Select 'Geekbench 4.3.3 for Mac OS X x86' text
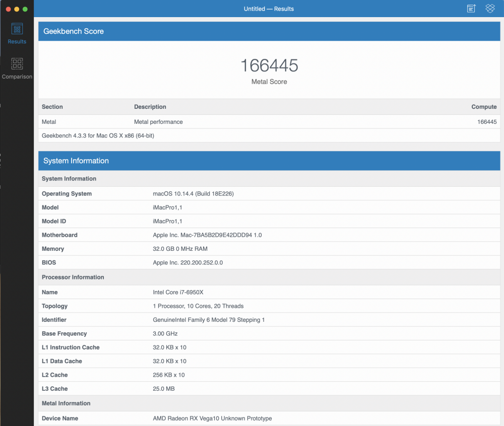Screen dimensions: 504x426 coord(98,135)
